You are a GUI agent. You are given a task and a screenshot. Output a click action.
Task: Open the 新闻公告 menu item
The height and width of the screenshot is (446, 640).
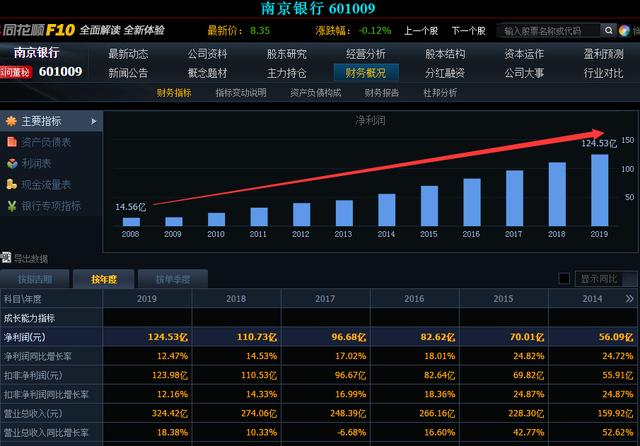pyautogui.click(x=128, y=73)
